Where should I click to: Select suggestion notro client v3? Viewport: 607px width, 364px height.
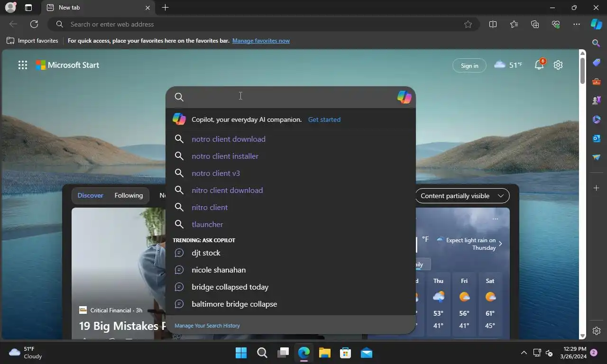(x=290, y=173)
